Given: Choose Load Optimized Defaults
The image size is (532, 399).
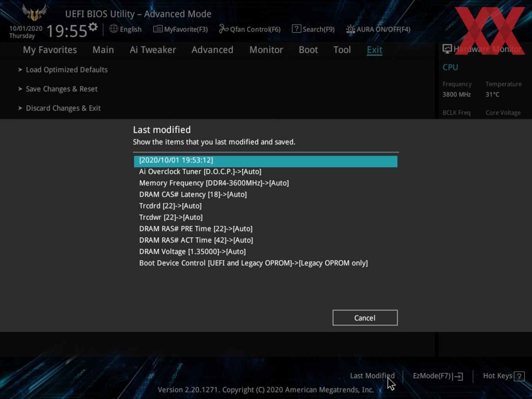Looking at the screenshot, I should coord(66,70).
